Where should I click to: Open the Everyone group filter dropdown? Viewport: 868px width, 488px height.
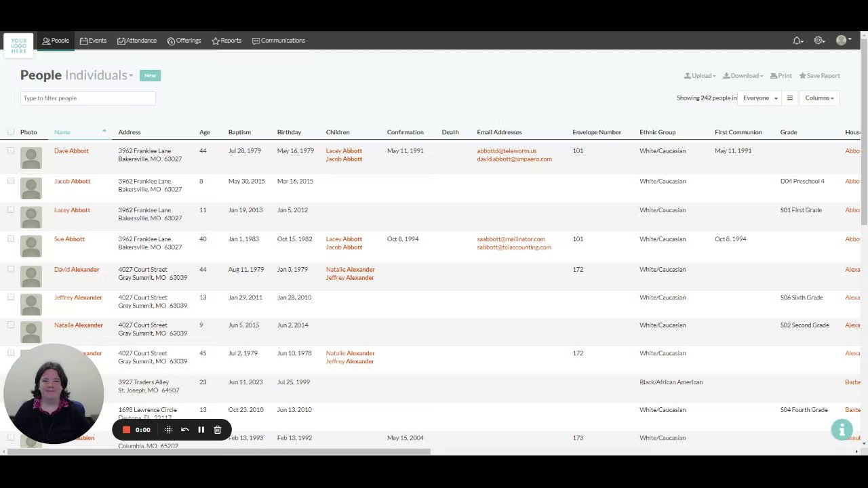759,98
